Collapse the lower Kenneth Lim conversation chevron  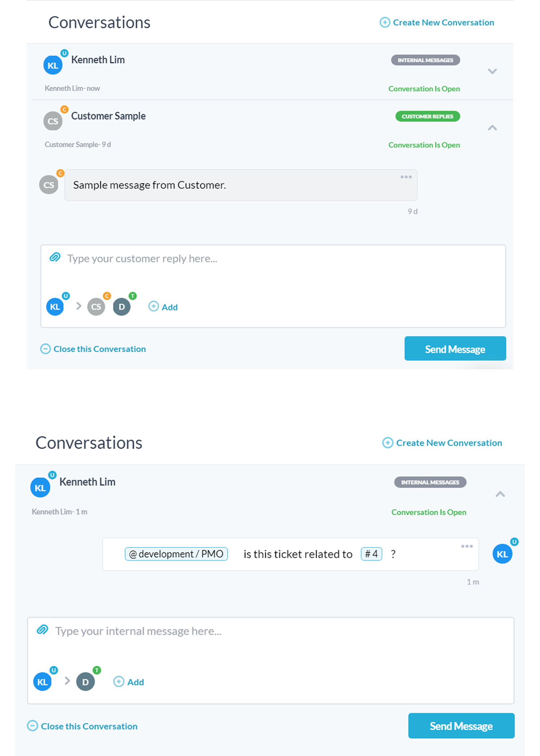500,494
